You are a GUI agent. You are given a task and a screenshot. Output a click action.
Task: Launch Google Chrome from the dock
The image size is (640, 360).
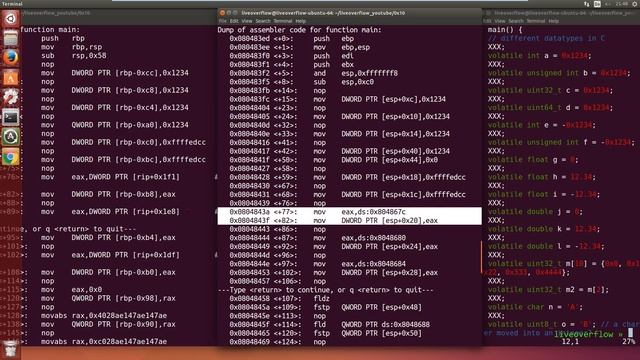[11, 157]
